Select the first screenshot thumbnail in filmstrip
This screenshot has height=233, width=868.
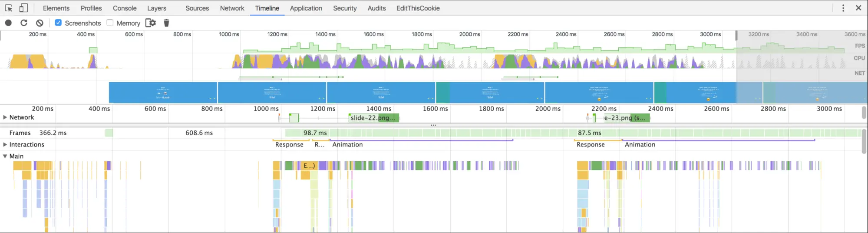(x=163, y=93)
